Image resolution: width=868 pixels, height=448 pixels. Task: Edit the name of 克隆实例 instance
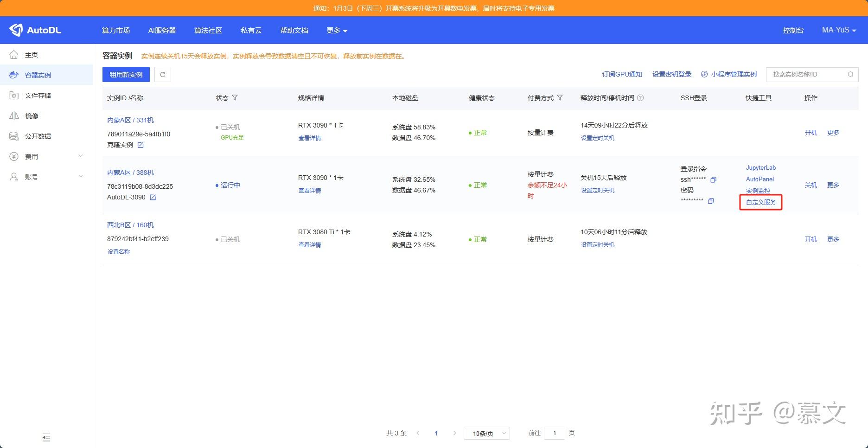coord(140,145)
